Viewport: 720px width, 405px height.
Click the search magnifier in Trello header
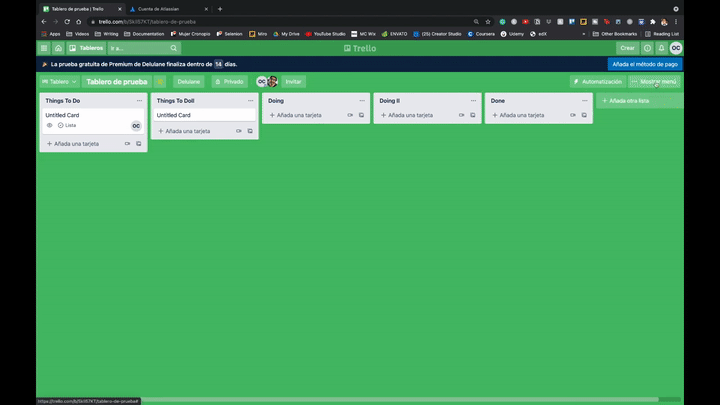(174, 48)
